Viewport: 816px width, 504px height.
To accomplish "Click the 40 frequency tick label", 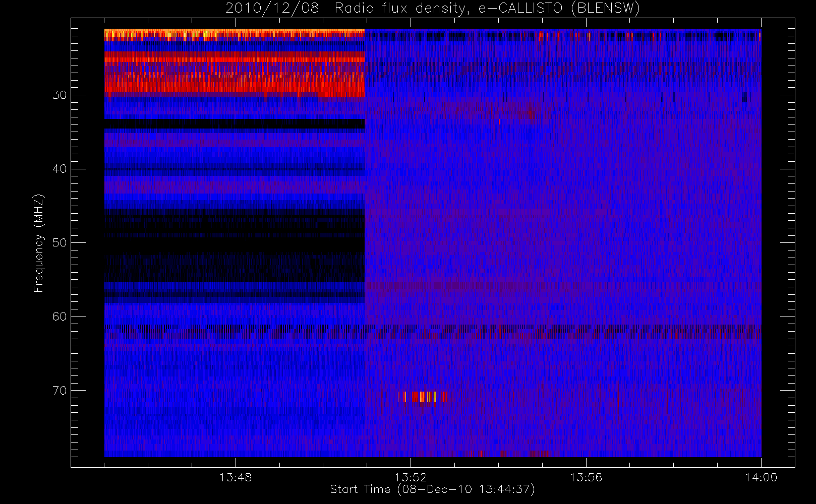I will 60,169.
